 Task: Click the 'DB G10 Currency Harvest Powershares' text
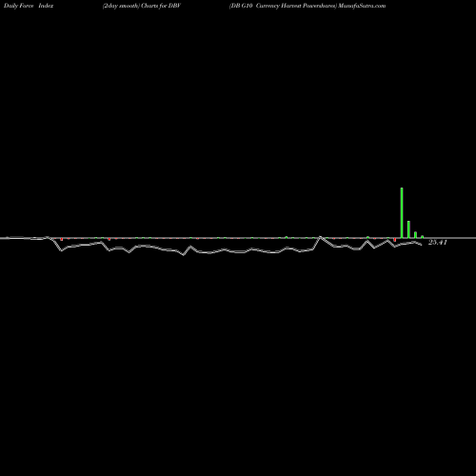[283, 6]
